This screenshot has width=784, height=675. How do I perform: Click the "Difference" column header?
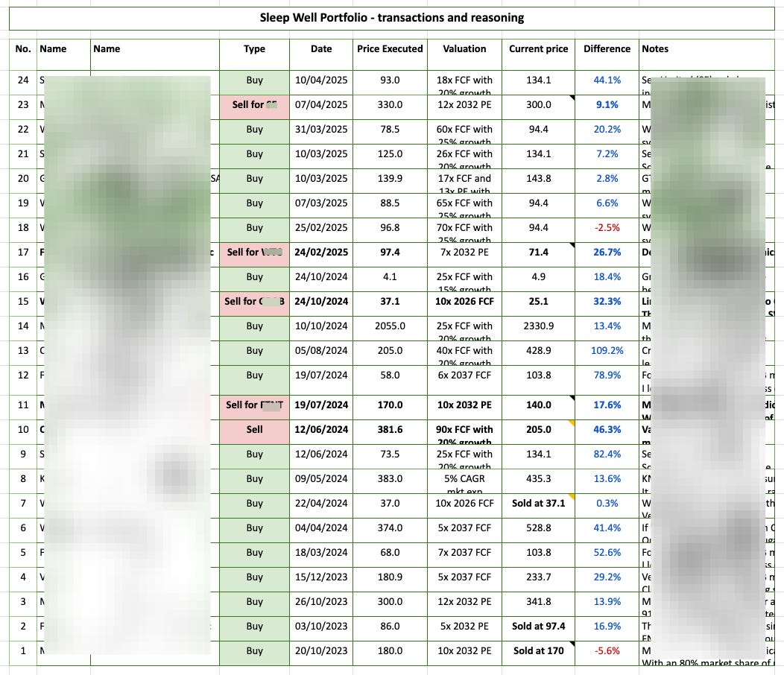tap(607, 54)
